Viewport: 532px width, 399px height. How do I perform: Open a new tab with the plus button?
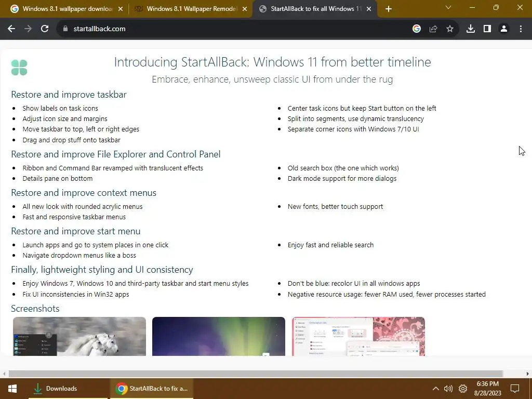(x=389, y=9)
